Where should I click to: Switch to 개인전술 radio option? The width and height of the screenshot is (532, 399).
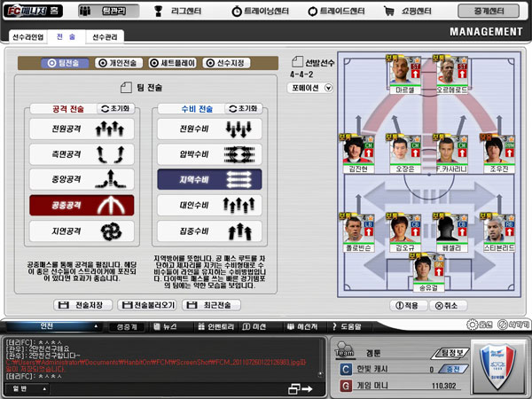click(x=121, y=63)
